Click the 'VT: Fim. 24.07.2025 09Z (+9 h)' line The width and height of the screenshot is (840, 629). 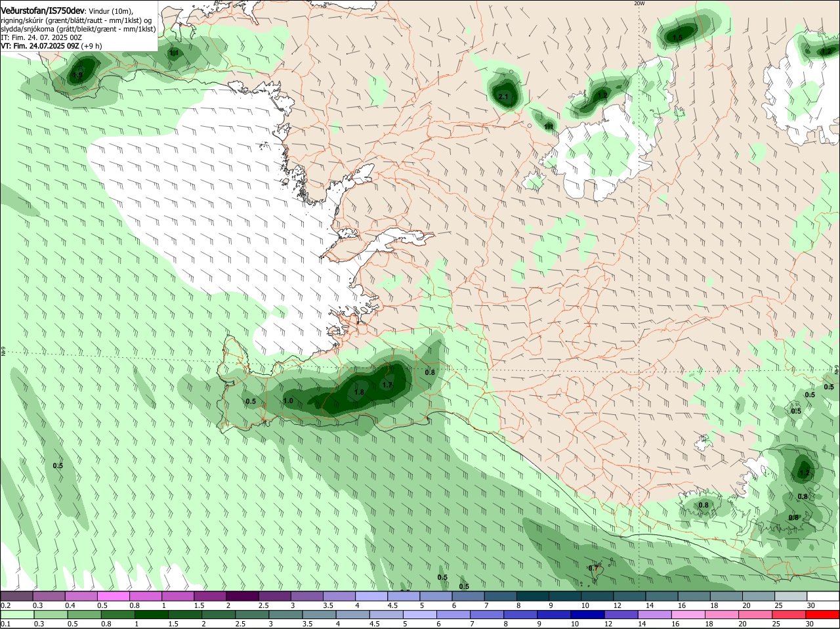click(x=51, y=46)
